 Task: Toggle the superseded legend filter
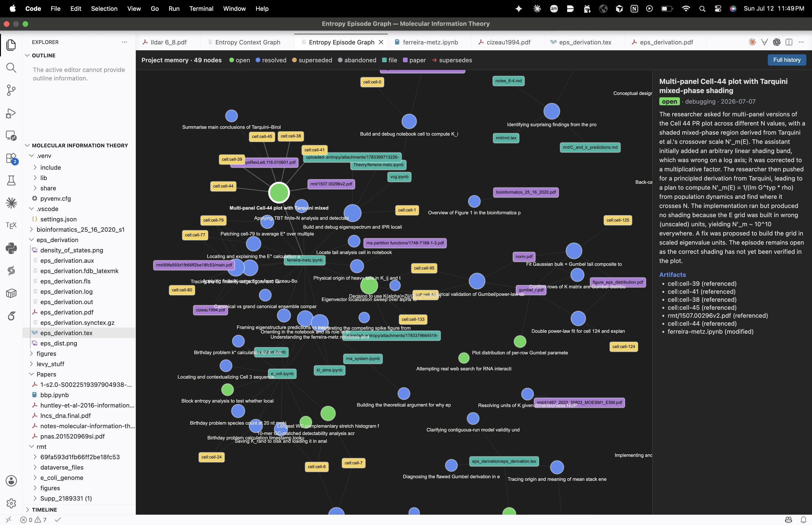click(x=312, y=60)
